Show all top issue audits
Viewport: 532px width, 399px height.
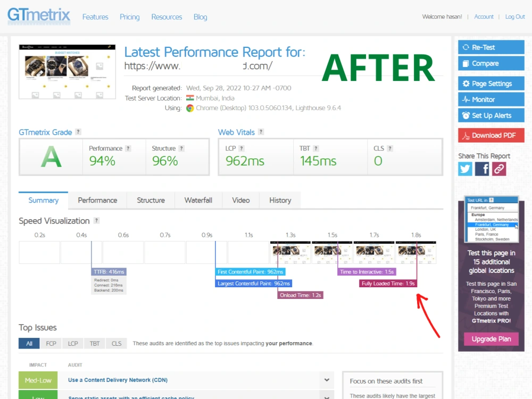tap(29, 343)
